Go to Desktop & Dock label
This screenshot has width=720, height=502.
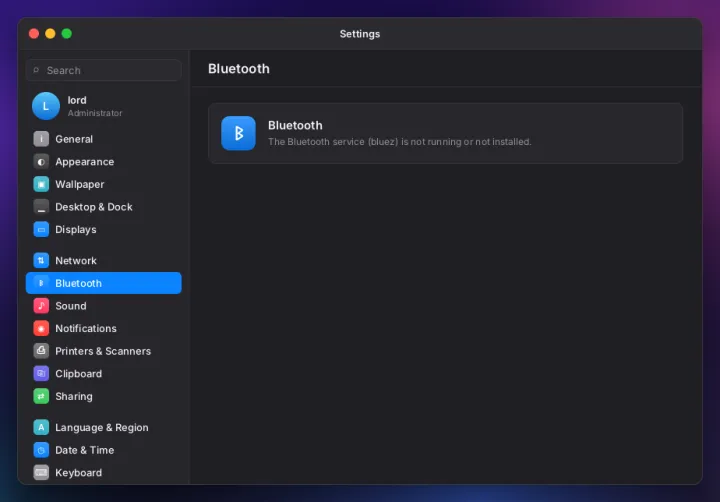coord(94,207)
